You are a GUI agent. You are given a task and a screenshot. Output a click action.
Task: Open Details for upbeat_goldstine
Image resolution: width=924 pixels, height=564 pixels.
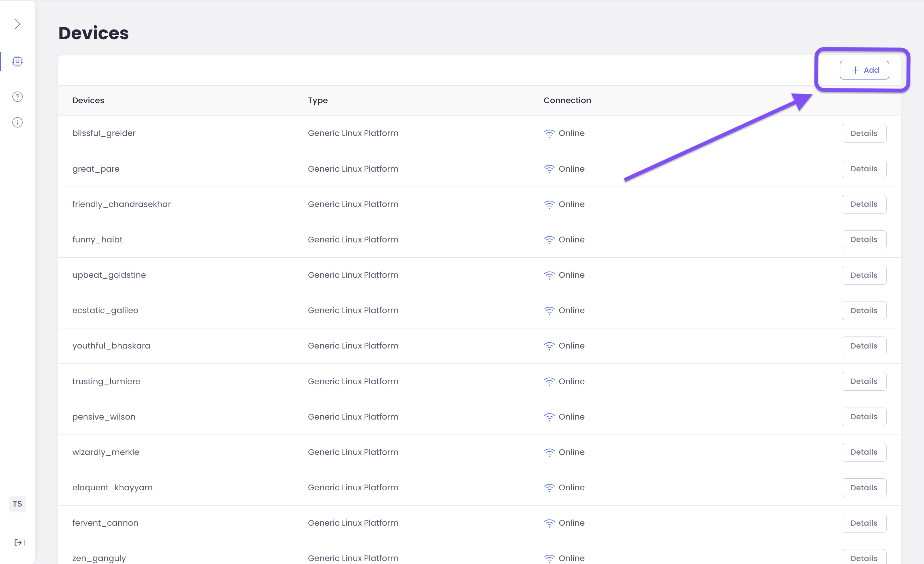864,275
